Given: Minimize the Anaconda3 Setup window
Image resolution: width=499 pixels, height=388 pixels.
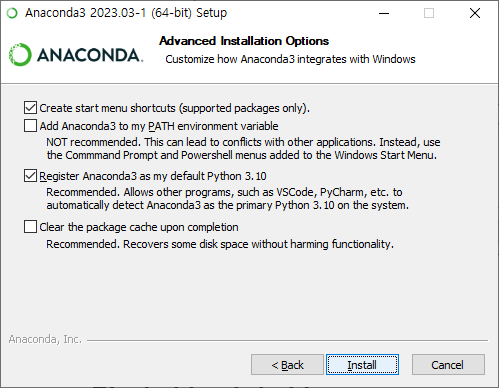Looking at the screenshot, I should coord(384,13).
